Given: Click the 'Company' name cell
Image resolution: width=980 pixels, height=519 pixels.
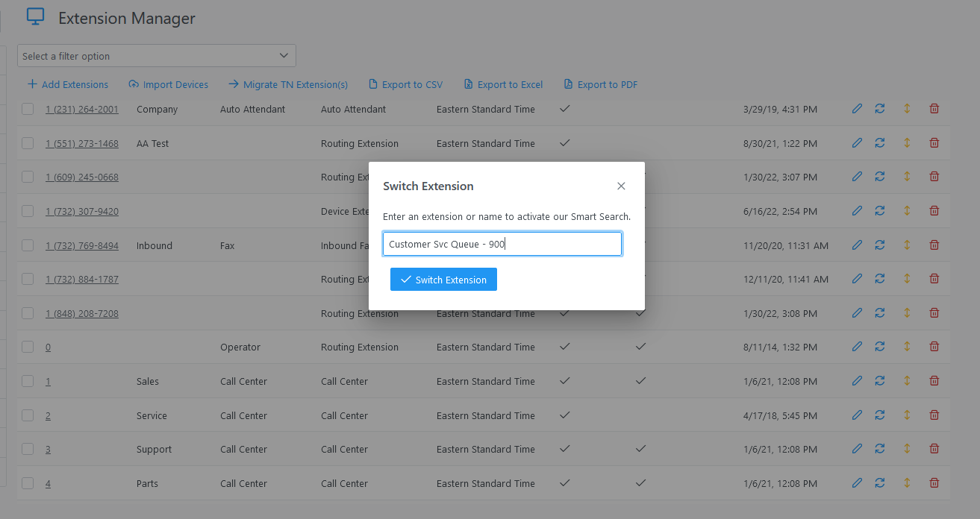Looking at the screenshot, I should (x=157, y=109).
